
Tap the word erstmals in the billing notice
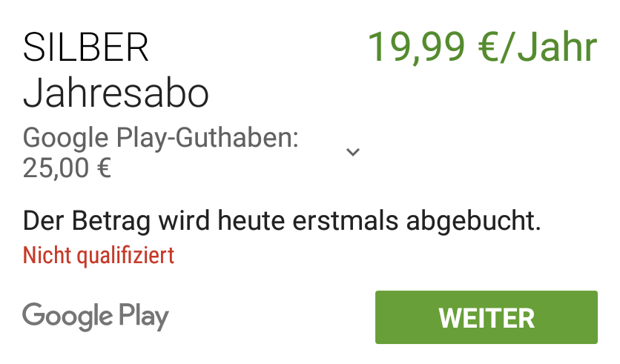point(345,220)
